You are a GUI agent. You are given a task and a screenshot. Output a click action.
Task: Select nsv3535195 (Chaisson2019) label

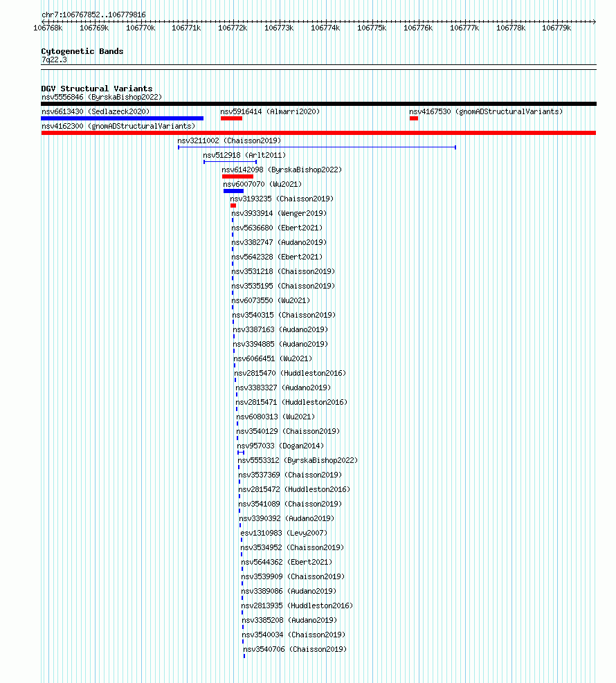283,286
